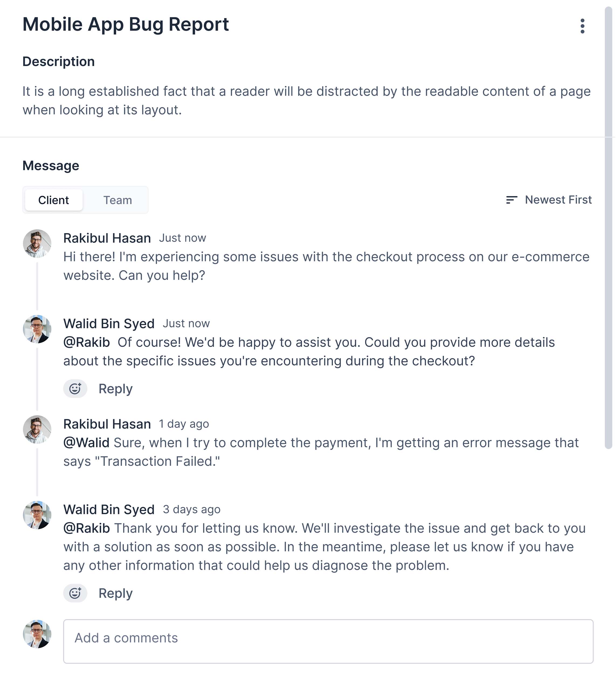Click Walid Bin Syed's avatar on 3 days ago message

[x=37, y=515]
